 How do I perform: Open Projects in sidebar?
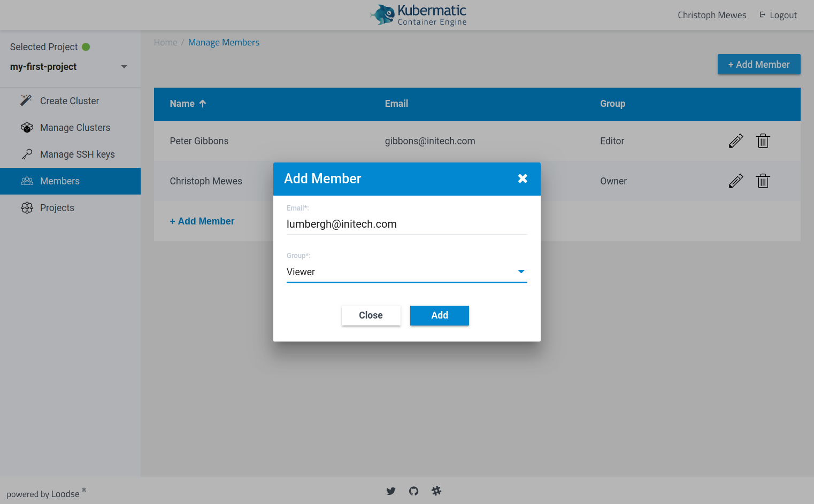tap(70, 208)
